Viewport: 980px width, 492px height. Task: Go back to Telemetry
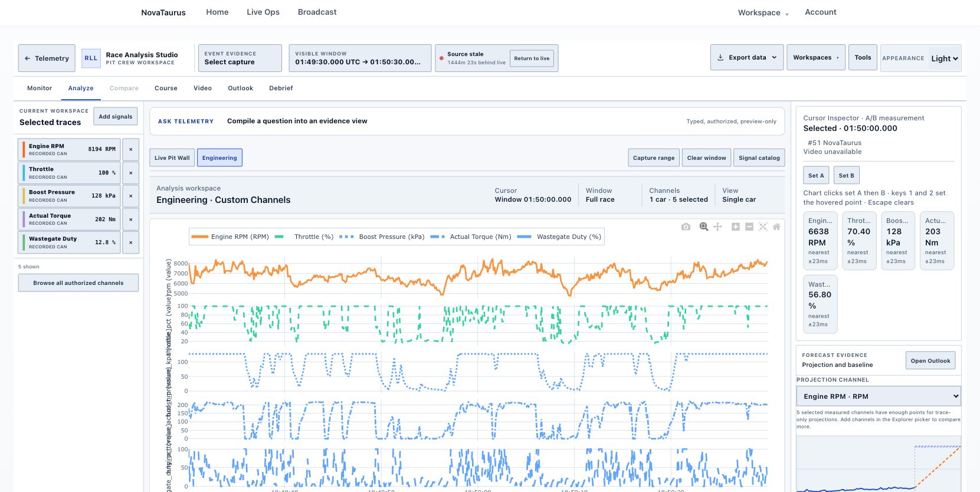point(47,58)
